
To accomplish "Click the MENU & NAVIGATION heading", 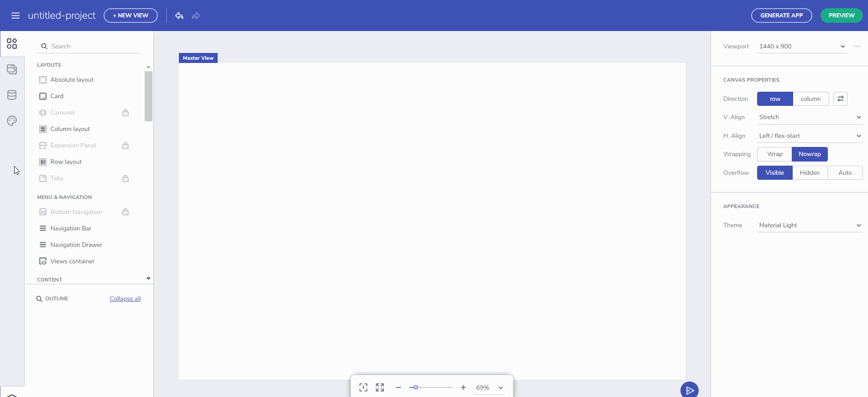I will [x=64, y=197].
